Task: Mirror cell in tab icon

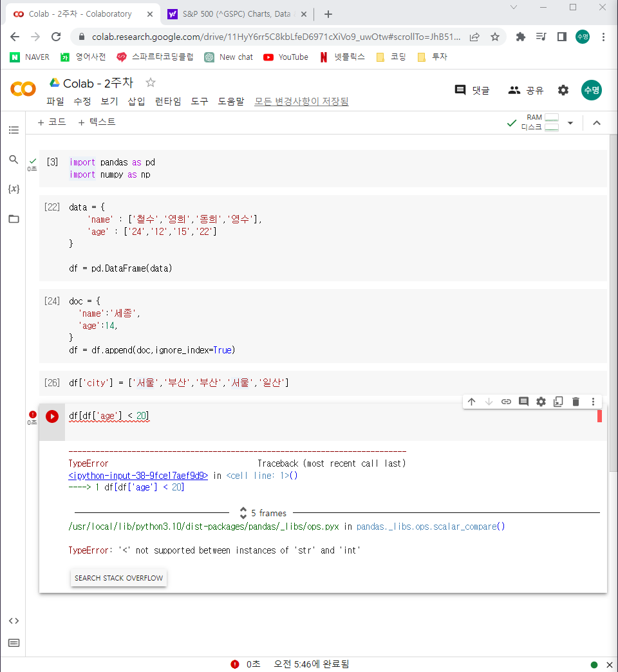Action: (x=558, y=402)
